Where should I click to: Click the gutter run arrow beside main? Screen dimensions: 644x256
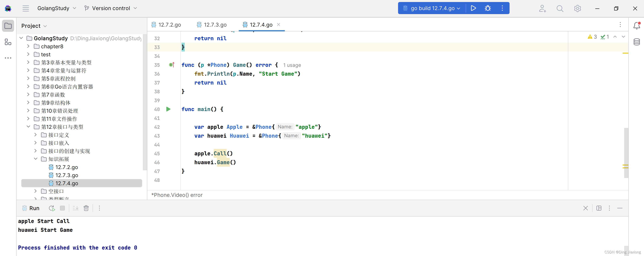click(168, 109)
